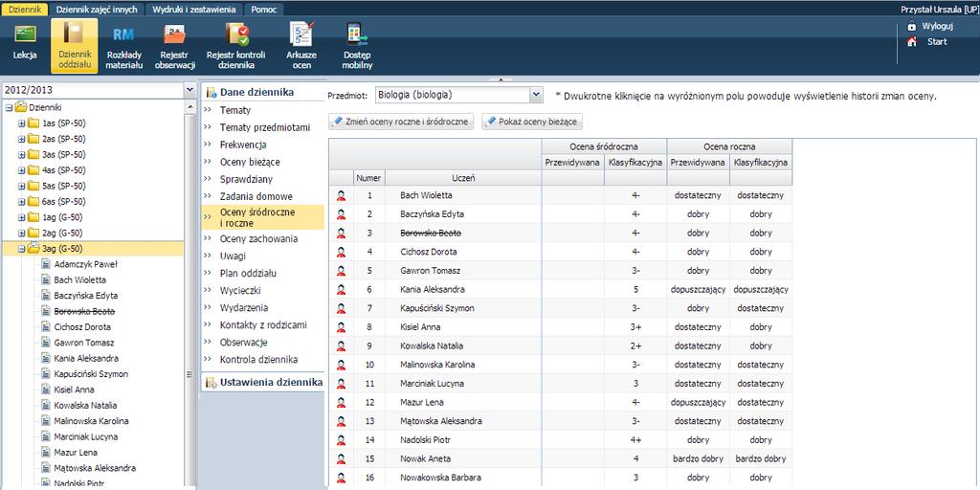Open the Pomoc tab
The height and width of the screenshot is (490, 980).
coord(264,10)
